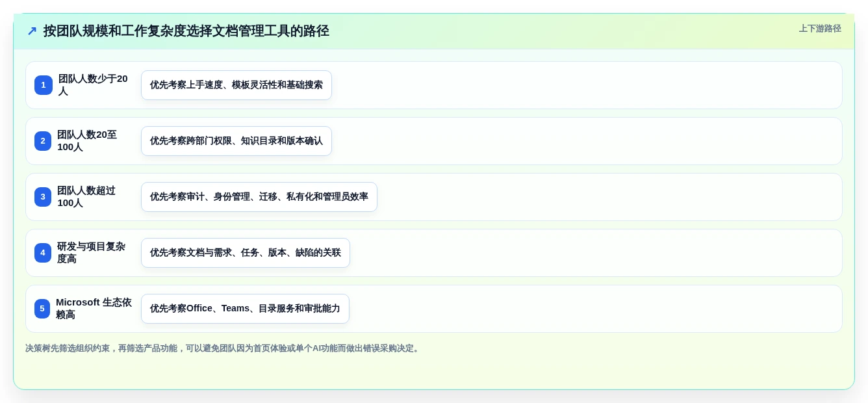The width and height of the screenshot is (868, 403).
Task: Select step badge number 1
Action: 44,85
